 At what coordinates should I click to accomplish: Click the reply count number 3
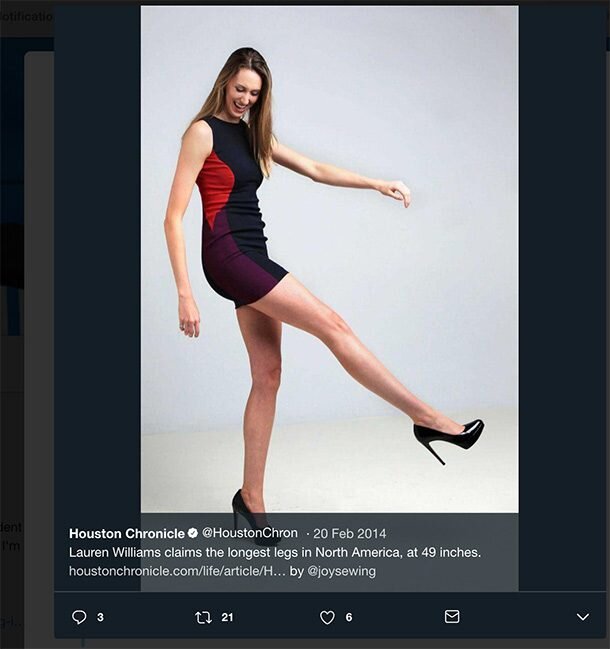tap(100, 618)
